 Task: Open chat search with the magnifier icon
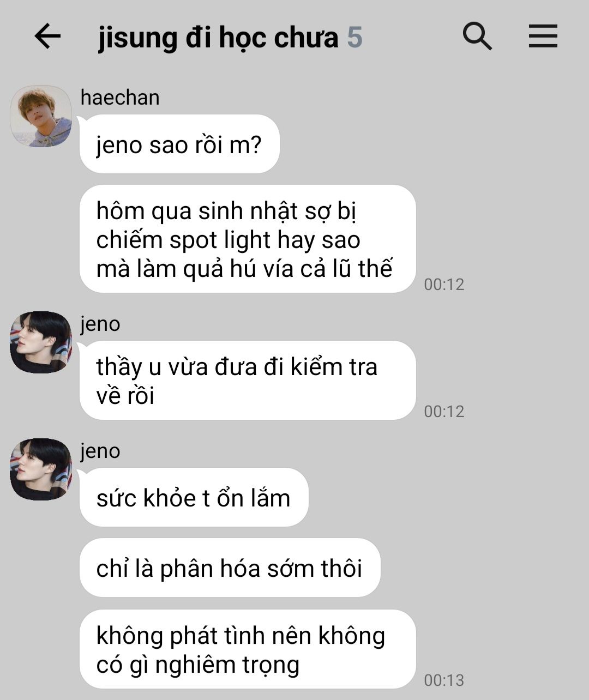(477, 37)
